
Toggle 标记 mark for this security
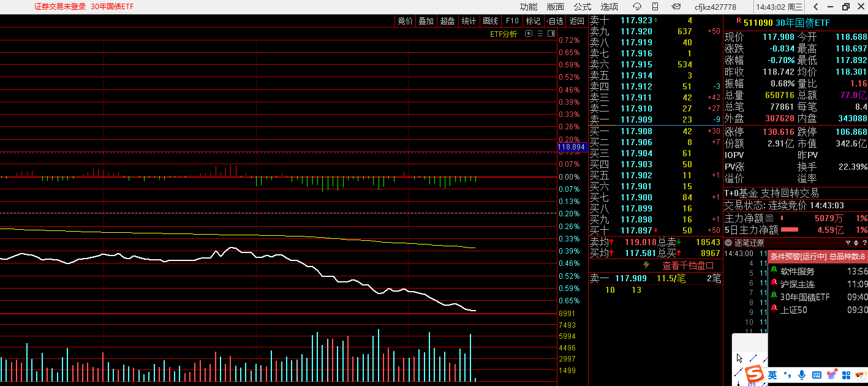click(x=534, y=21)
